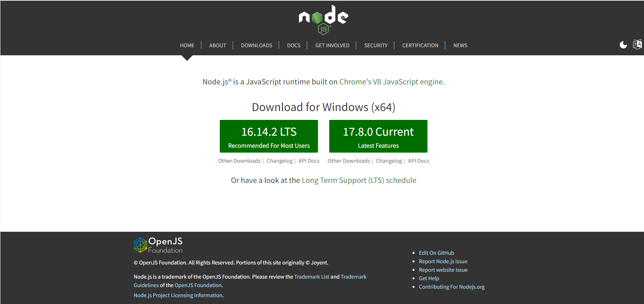Viewport: 644px width, 304px height.
Task: Open the GET INVOLVED nav item
Action: 332,46
